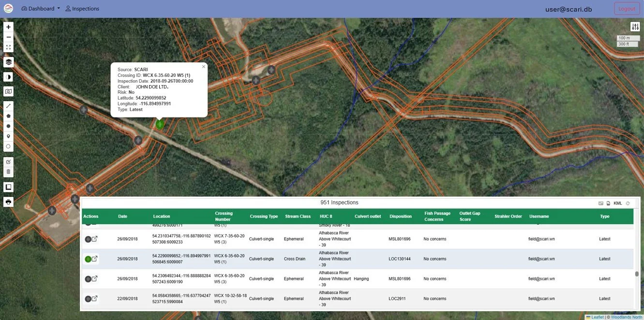Sort by Type column header
This screenshot has width=644, height=320.
[605, 217]
